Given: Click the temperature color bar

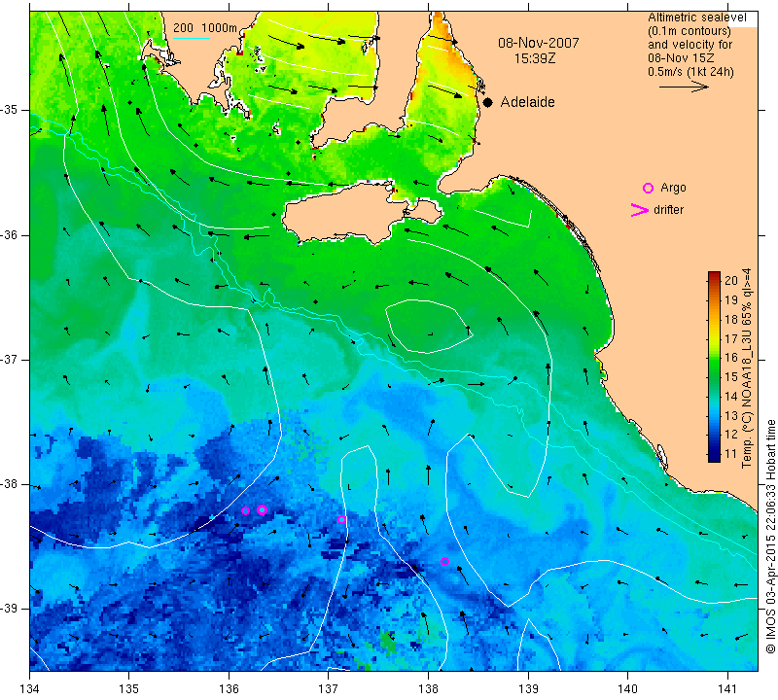Looking at the screenshot, I should pyautogui.click(x=714, y=367).
